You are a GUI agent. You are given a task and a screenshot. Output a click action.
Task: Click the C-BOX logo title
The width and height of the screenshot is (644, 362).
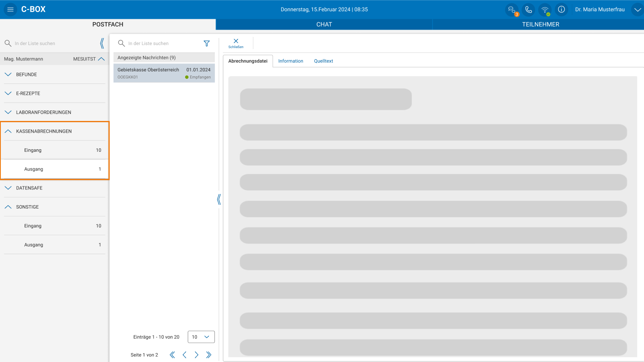(x=33, y=9)
